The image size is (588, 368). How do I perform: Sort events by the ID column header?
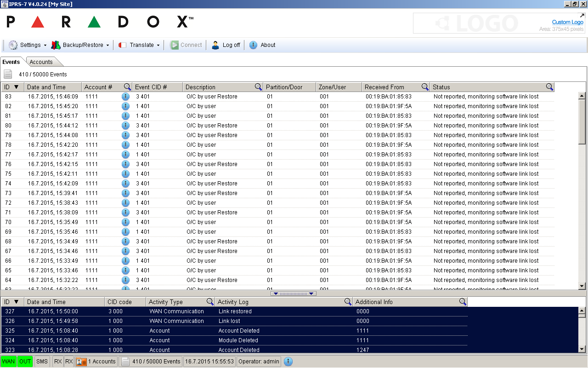[11, 87]
